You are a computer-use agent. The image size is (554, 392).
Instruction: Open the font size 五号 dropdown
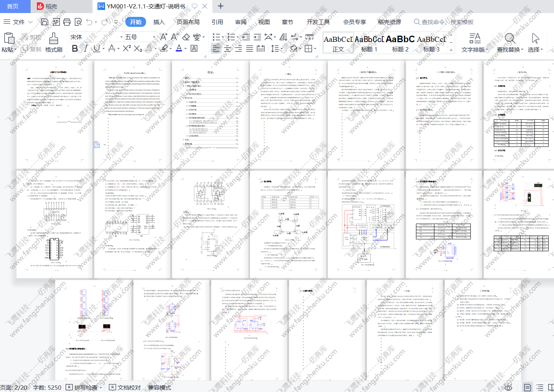pos(154,37)
